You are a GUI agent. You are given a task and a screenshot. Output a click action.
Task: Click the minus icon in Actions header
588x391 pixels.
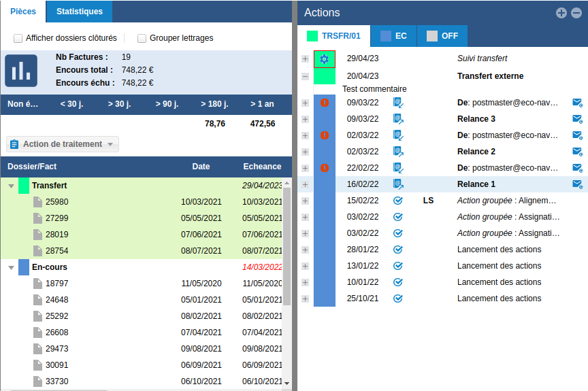click(x=575, y=13)
